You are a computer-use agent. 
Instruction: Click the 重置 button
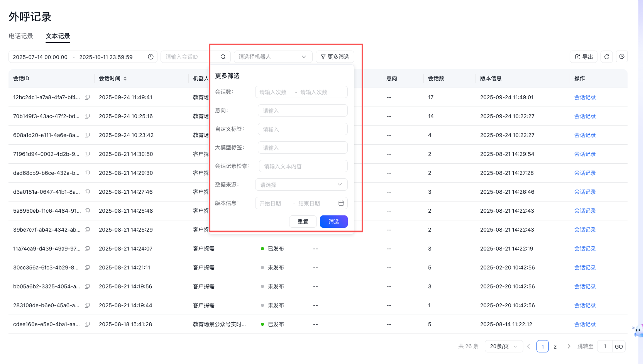tap(303, 222)
